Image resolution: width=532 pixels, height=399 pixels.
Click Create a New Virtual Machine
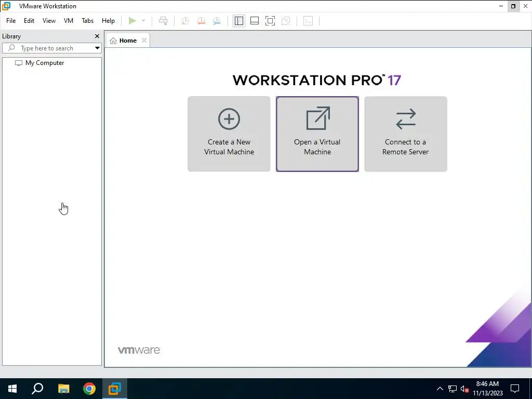coord(229,134)
